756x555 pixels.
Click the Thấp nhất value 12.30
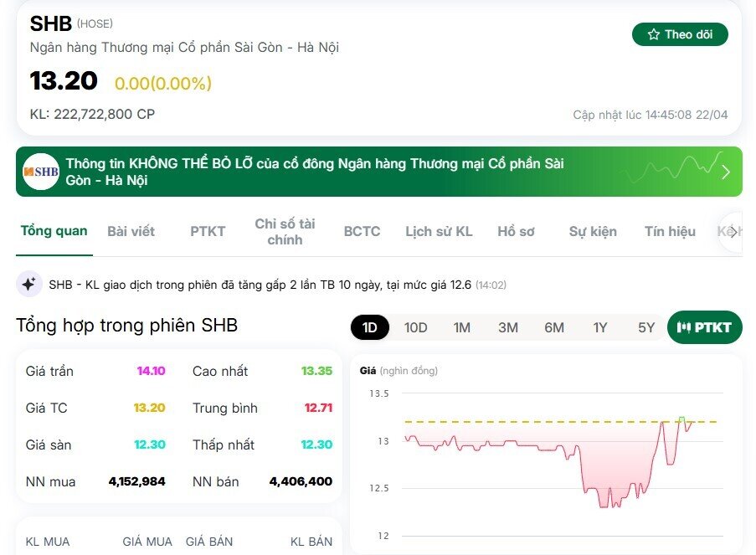click(x=316, y=445)
